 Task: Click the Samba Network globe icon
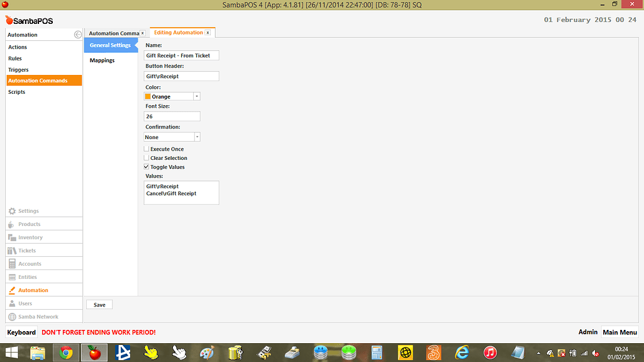(x=13, y=317)
